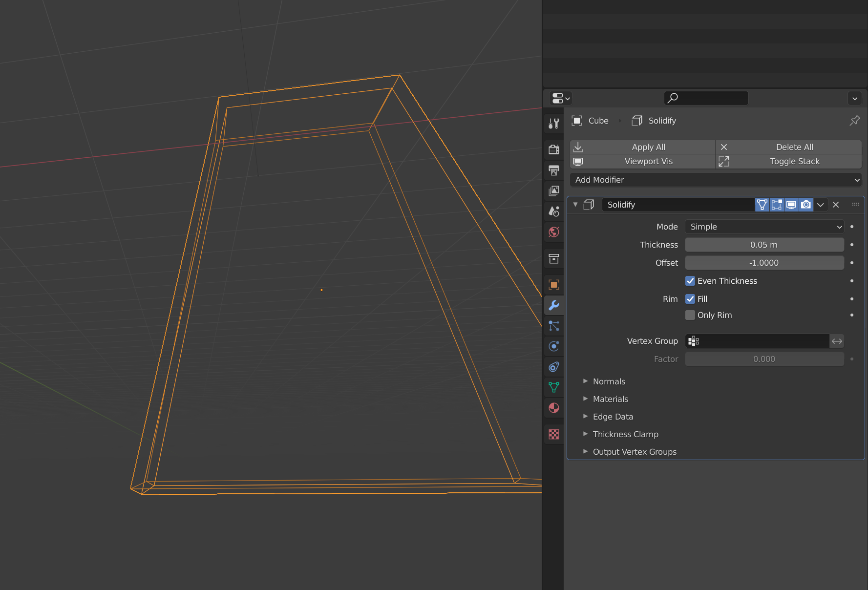Open the Object Data mesh tab
The width and height of the screenshot is (868, 590).
point(553,387)
